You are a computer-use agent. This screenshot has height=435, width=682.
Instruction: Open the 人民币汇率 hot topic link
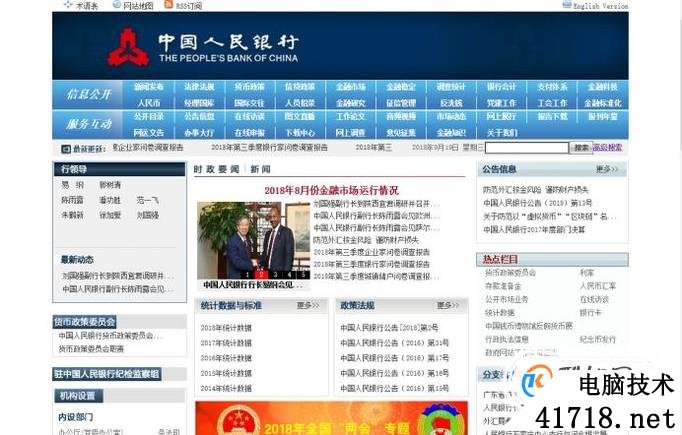coord(598,286)
